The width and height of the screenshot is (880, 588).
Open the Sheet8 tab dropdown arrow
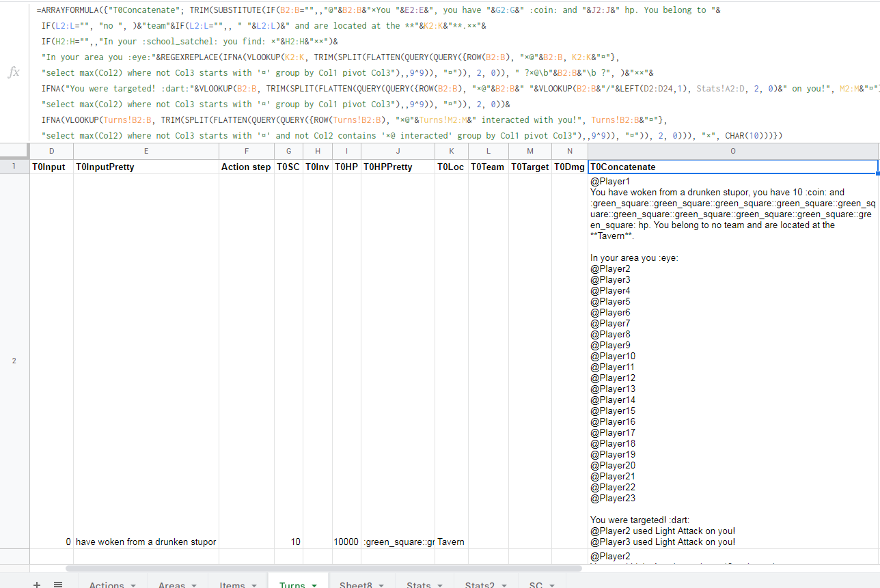pyautogui.click(x=381, y=585)
